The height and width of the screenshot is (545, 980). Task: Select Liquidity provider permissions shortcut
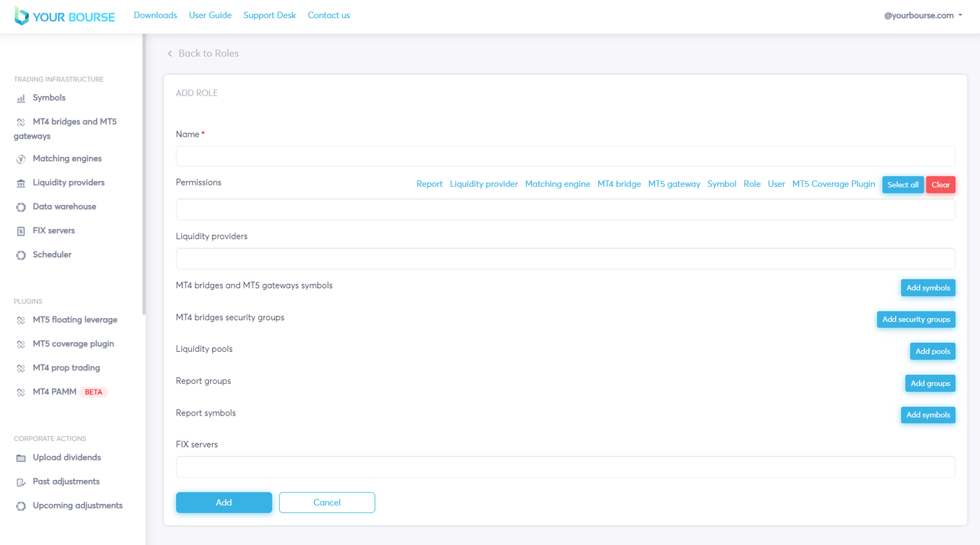[x=484, y=184]
